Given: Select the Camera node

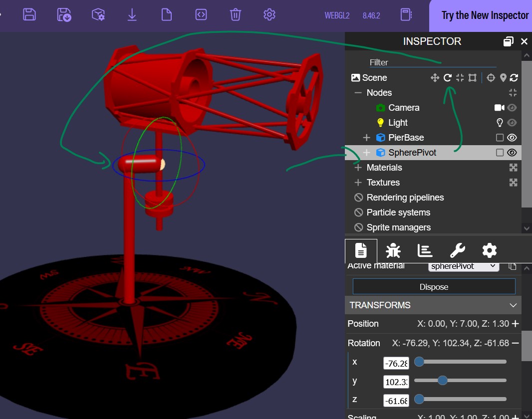Looking at the screenshot, I should click(404, 107).
